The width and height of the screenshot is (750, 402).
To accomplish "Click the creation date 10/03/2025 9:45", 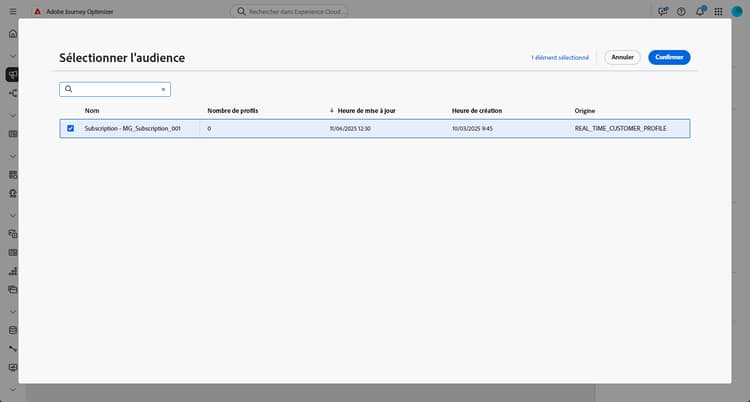I will click(x=472, y=128).
